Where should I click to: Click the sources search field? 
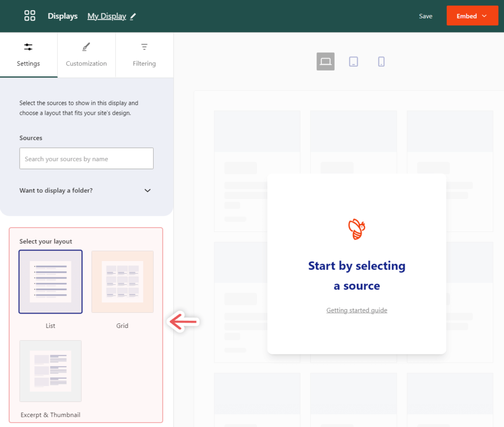coord(86,159)
